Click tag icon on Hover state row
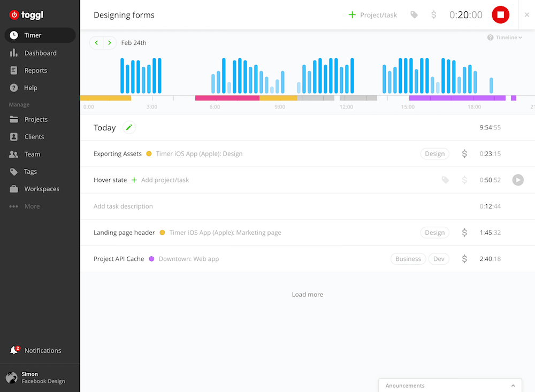This screenshot has height=392, width=535. [x=445, y=180]
